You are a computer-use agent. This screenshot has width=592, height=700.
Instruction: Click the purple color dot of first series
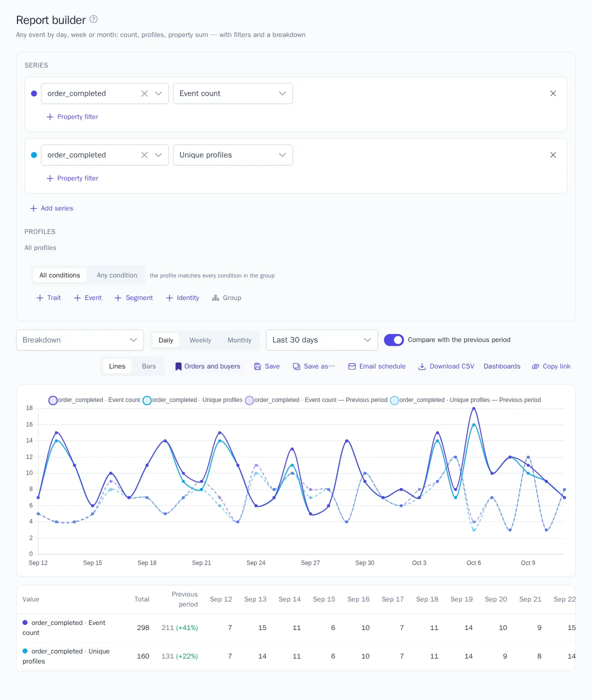point(34,93)
